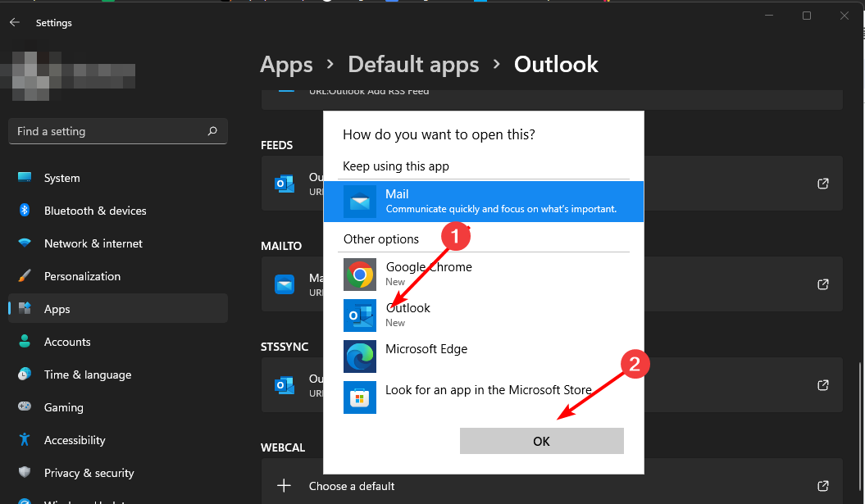The height and width of the screenshot is (504, 865).
Task: Click the breadcrumb chevron after Default apps
Action: pyautogui.click(x=497, y=65)
